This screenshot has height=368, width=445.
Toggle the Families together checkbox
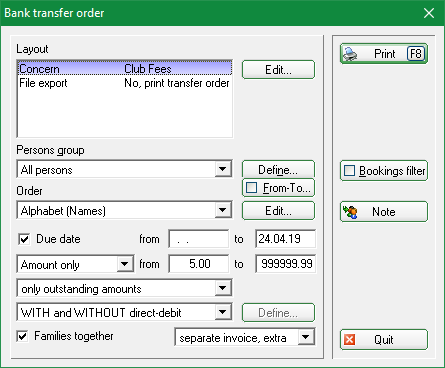click(22, 336)
